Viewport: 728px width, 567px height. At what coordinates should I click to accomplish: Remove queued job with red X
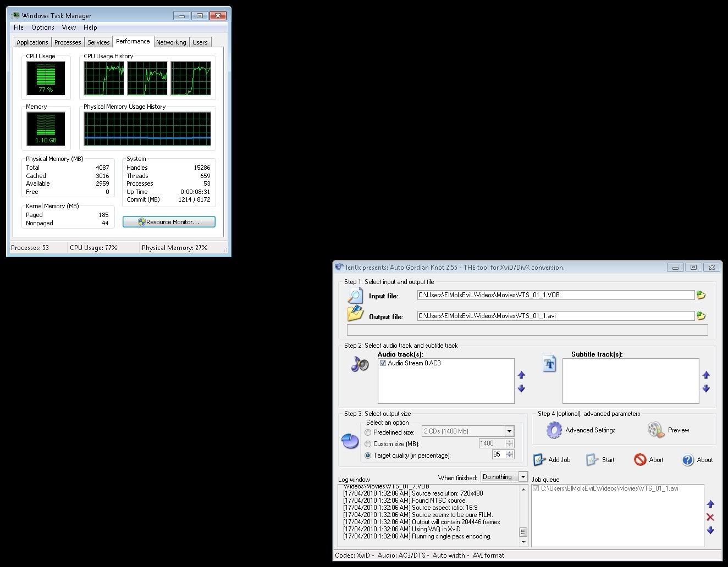coord(710,517)
